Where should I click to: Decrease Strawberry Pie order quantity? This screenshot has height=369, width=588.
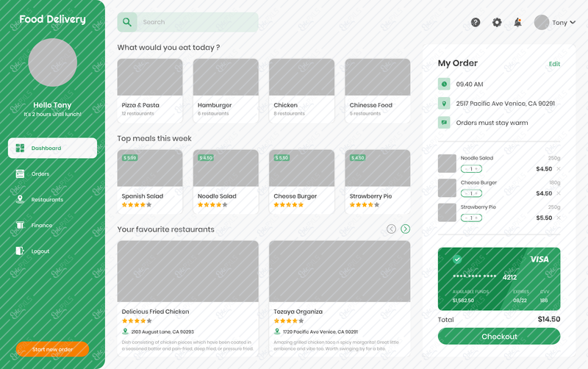coord(466,218)
